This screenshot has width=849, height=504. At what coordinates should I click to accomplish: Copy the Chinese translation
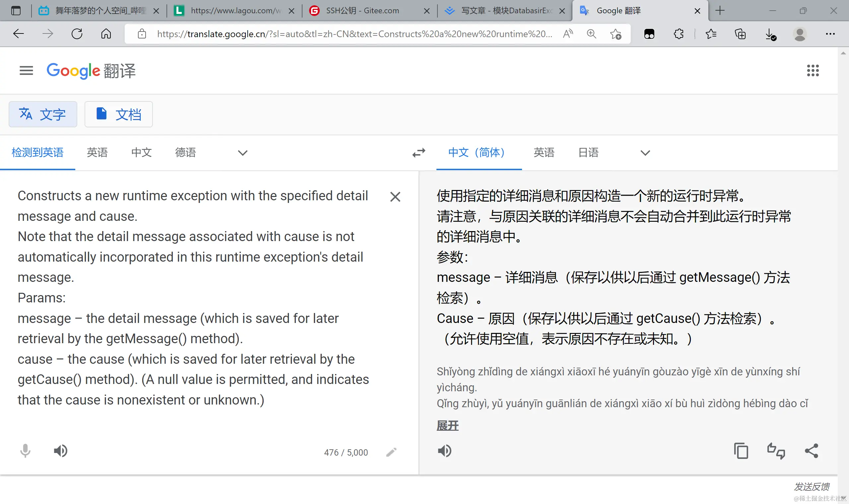point(741,451)
